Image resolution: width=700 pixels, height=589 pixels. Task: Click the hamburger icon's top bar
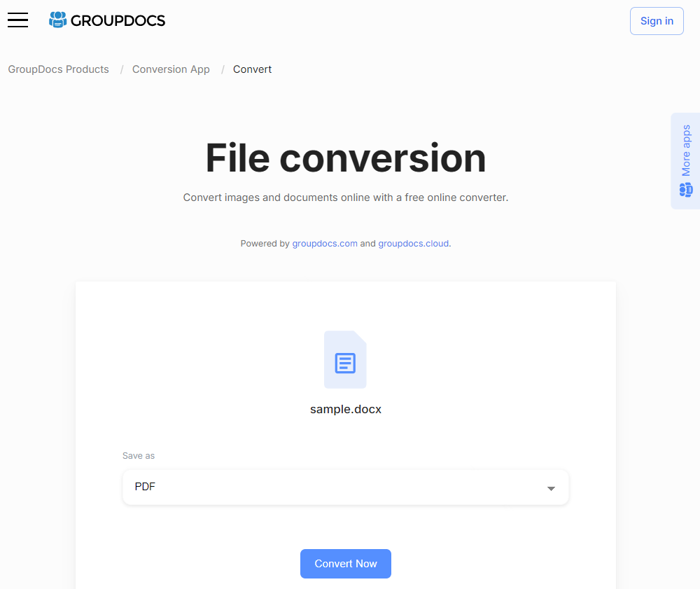(17, 13)
